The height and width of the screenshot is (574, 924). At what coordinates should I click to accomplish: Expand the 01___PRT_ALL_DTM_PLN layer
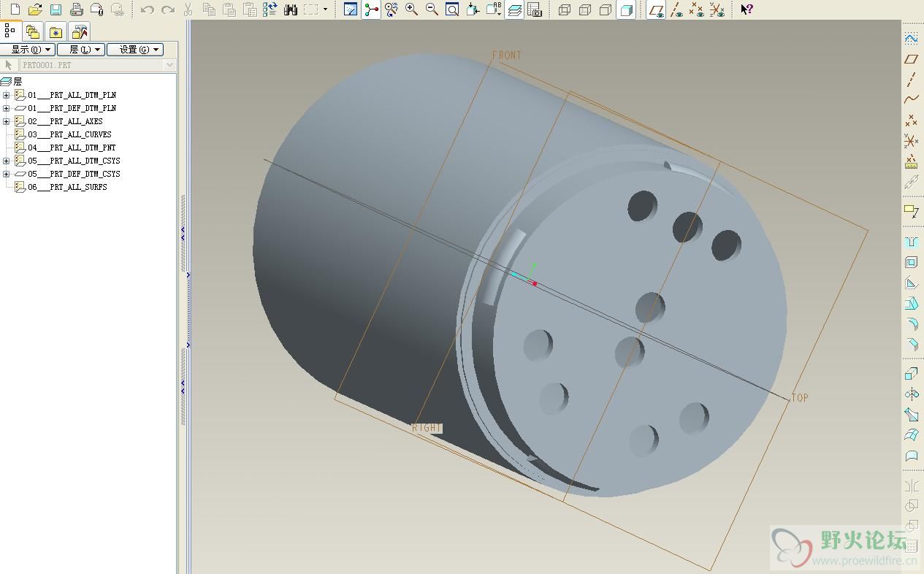tap(6, 95)
